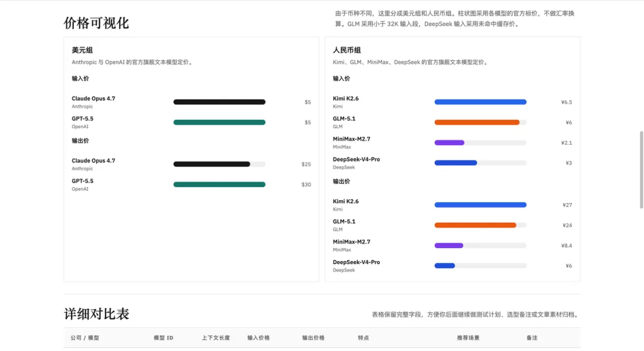Click the 输出价格 column header
The width and height of the screenshot is (644, 351).
point(314,338)
